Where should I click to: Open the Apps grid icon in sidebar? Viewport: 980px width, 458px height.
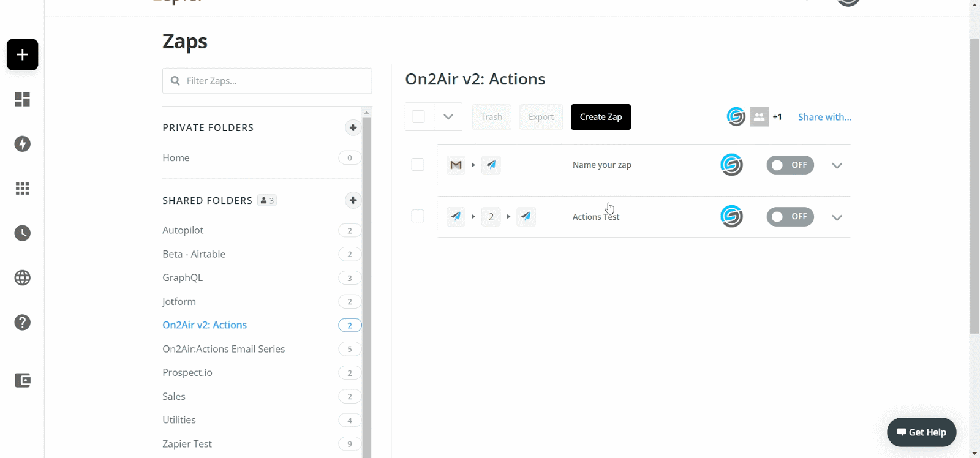coord(23,189)
